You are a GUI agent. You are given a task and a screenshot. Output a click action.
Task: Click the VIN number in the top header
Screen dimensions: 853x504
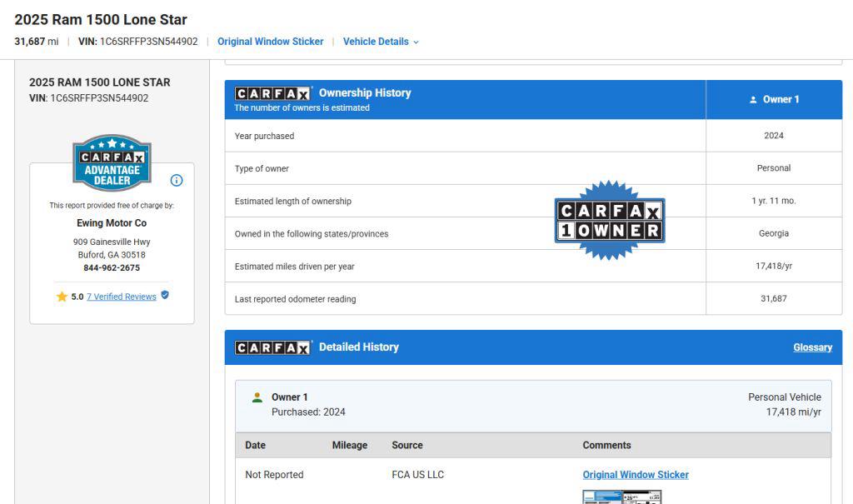point(148,42)
